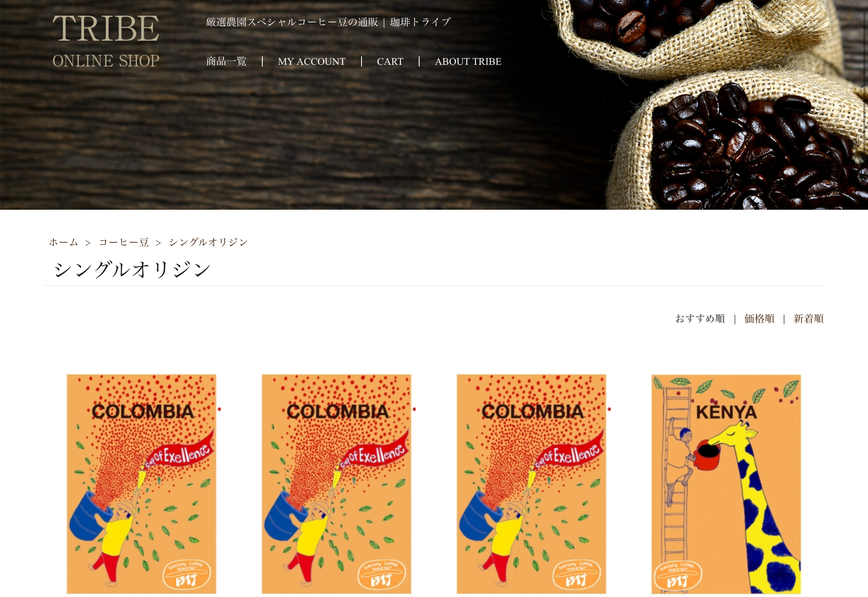Viewport: 868px width, 597px height.
Task: Open the 商品一覧 menu item
Action: point(226,61)
